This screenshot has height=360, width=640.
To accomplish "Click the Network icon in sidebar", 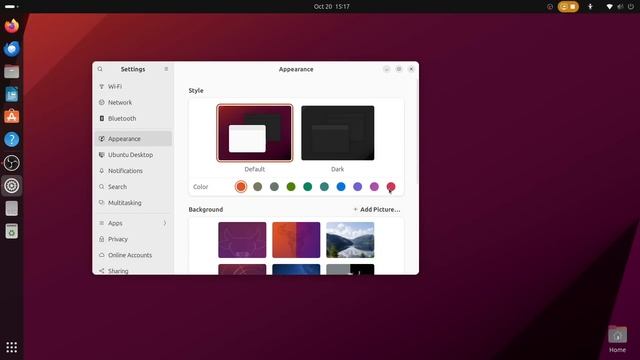I will tap(102, 102).
